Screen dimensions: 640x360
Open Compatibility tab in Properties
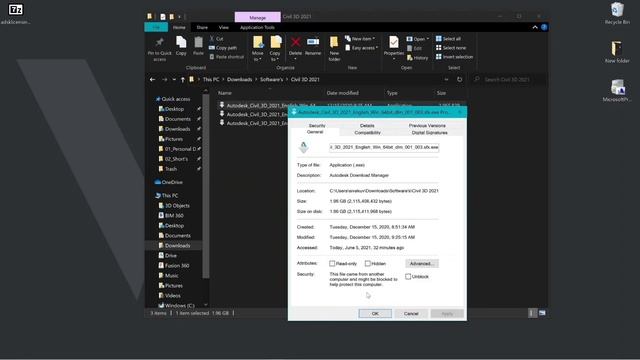pyautogui.click(x=367, y=133)
